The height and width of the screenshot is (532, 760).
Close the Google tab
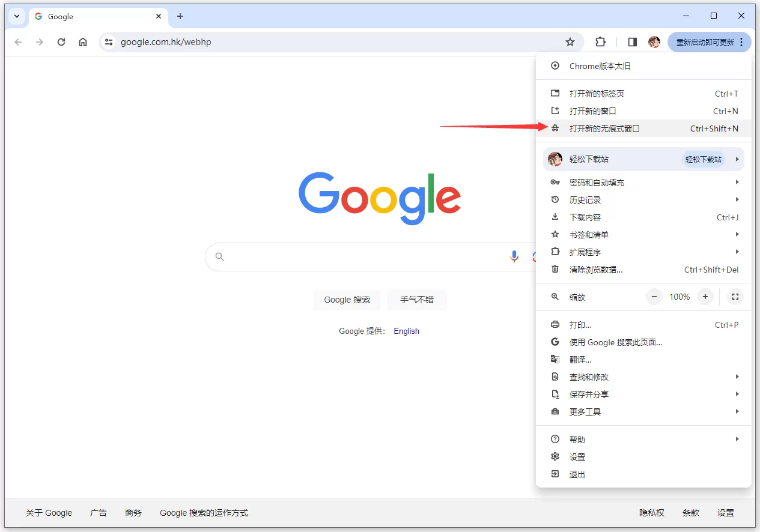(x=159, y=17)
